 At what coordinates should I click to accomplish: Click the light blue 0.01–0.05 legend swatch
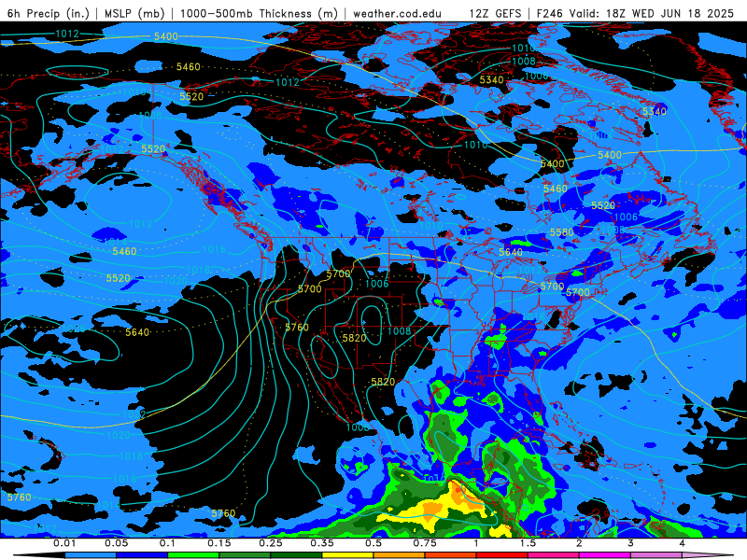point(91,555)
